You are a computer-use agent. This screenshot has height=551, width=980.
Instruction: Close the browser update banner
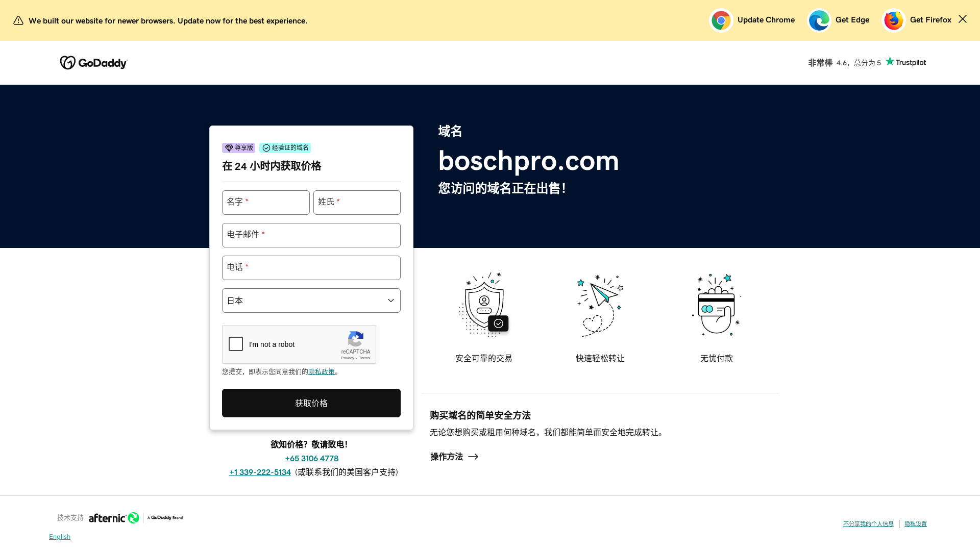pos(962,19)
